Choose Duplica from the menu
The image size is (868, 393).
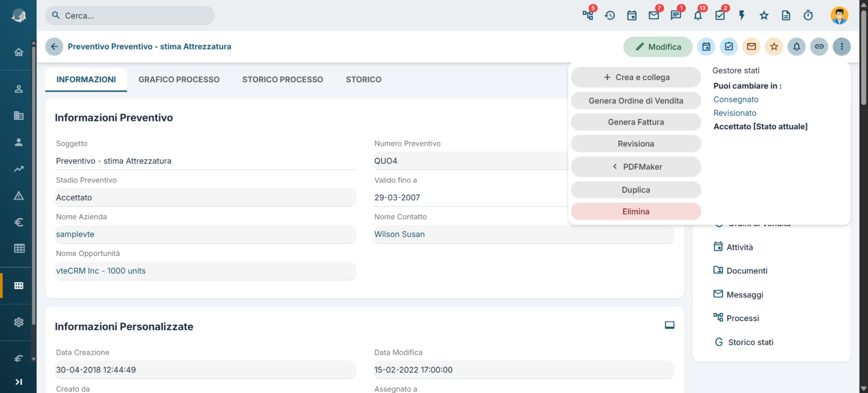click(636, 190)
